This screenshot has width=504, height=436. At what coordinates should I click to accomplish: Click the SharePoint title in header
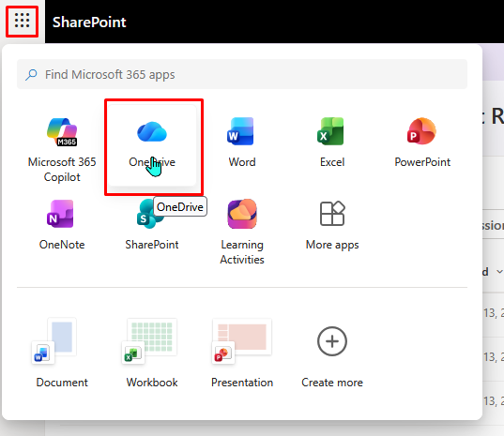pyautogui.click(x=89, y=23)
